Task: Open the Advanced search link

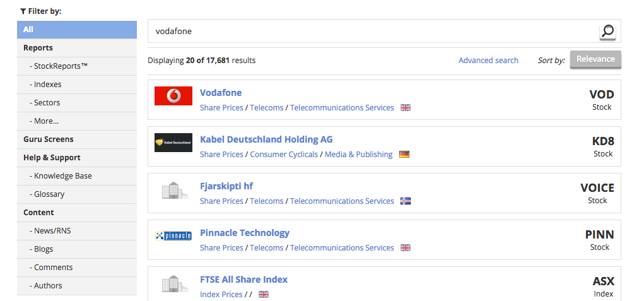Action: 488,61
